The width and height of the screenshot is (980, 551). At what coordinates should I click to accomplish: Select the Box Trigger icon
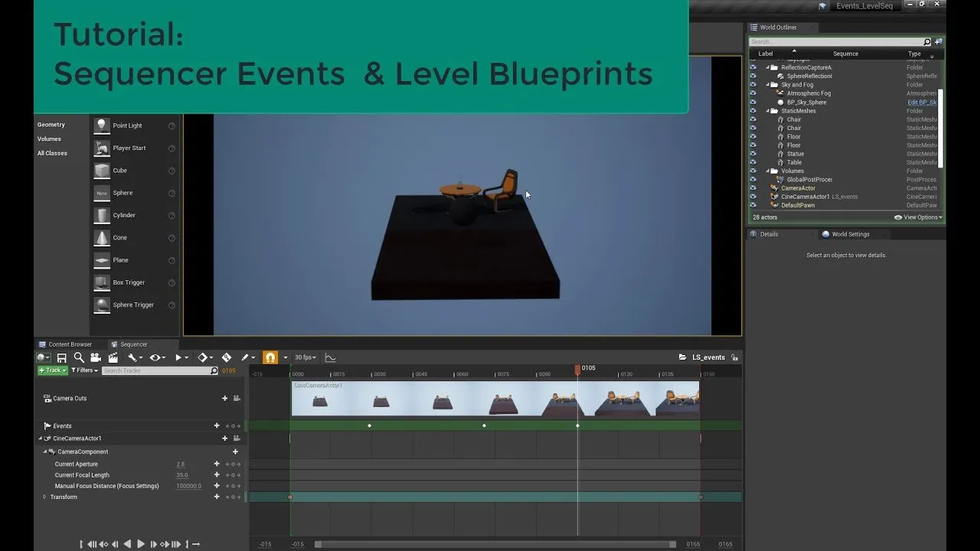point(102,282)
